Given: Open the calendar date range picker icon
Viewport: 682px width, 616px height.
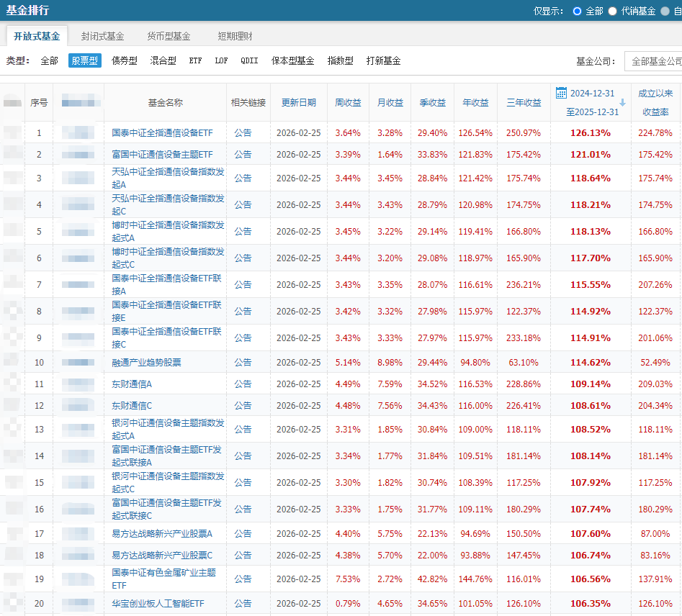Looking at the screenshot, I should point(562,93).
